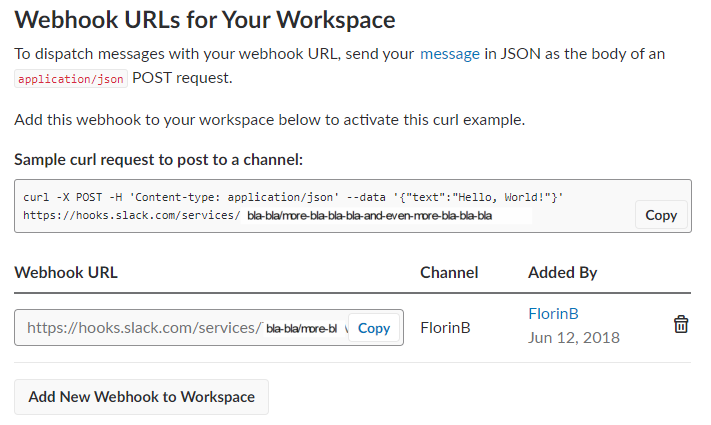Click the 'Webhook URL' column header
The image size is (711, 425).
(66, 273)
